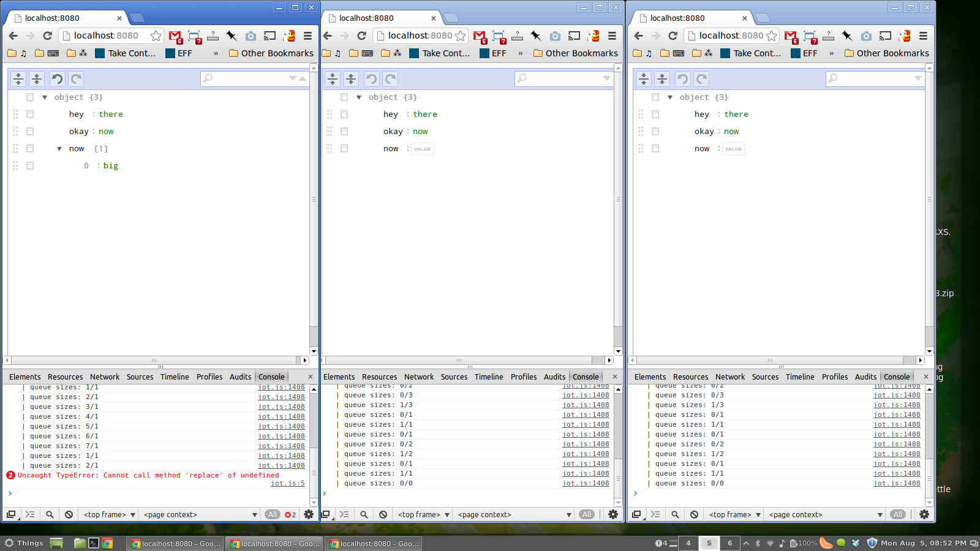Go back in right browser window
Image resolution: width=980 pixels, height=551 pixels.
[638, 36]
